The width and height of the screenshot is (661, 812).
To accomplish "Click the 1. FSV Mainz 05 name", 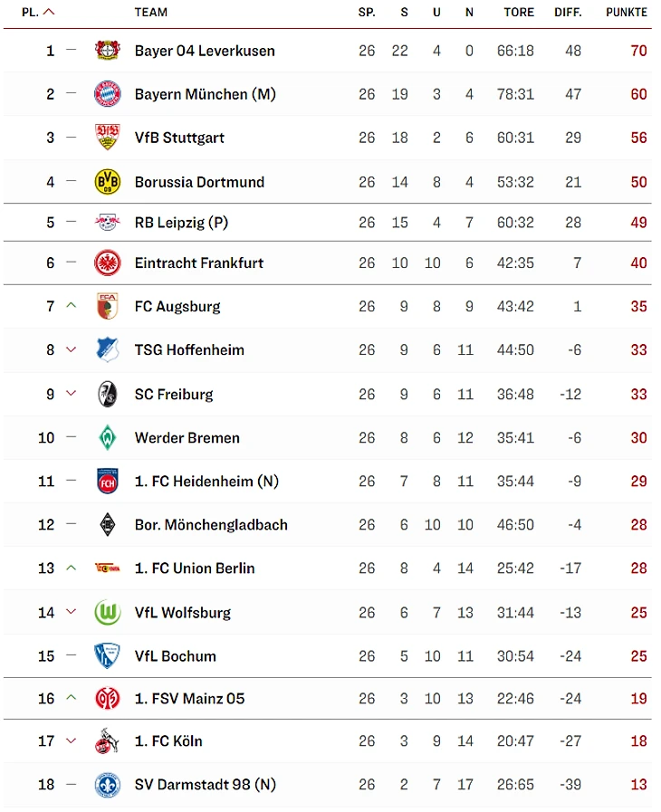I will pyautogui.click(x=189, y=699).
